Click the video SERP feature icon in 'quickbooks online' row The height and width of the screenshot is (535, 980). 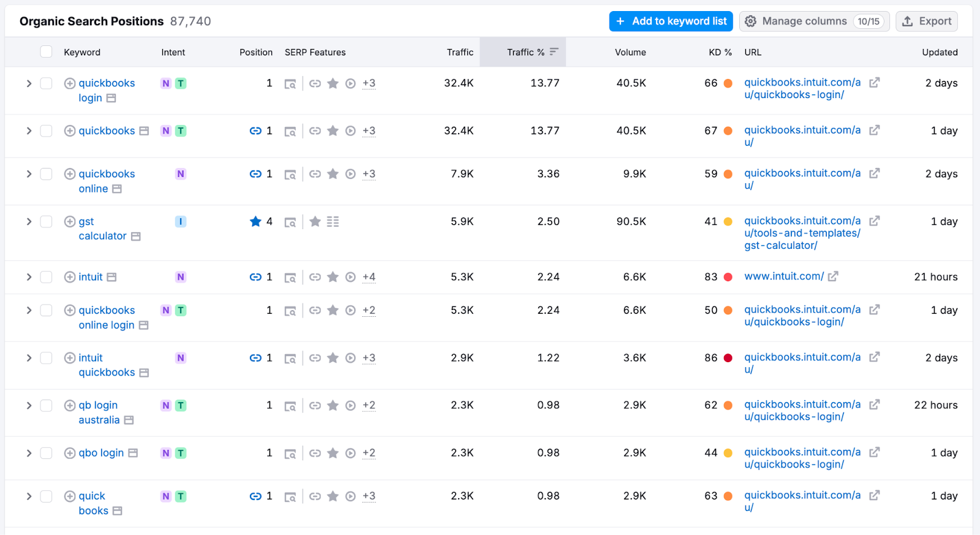350,174
